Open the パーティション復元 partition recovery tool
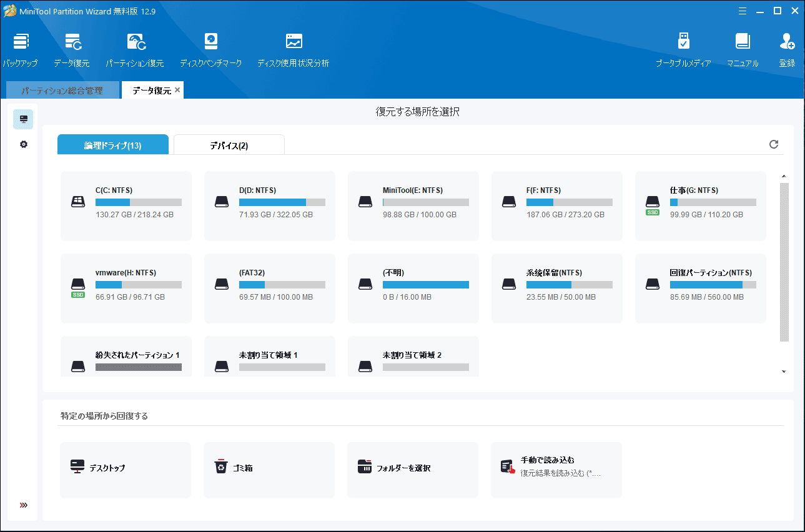Viewport: 805px width, 532px height. pyautogui.click(x=135, y=50)
